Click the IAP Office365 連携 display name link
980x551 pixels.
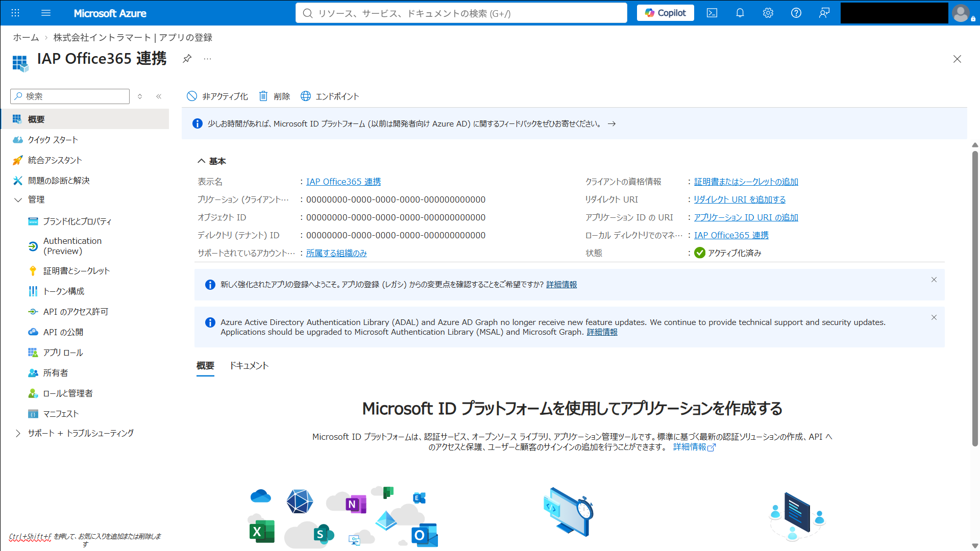click(x=344, y=182)
